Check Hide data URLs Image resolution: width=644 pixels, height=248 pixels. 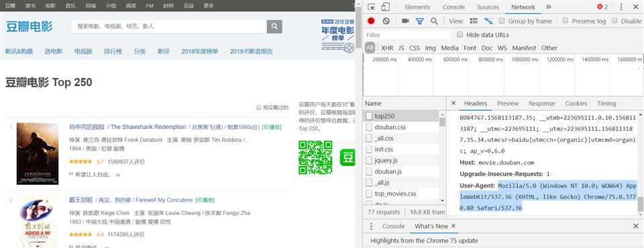(460, 34)
